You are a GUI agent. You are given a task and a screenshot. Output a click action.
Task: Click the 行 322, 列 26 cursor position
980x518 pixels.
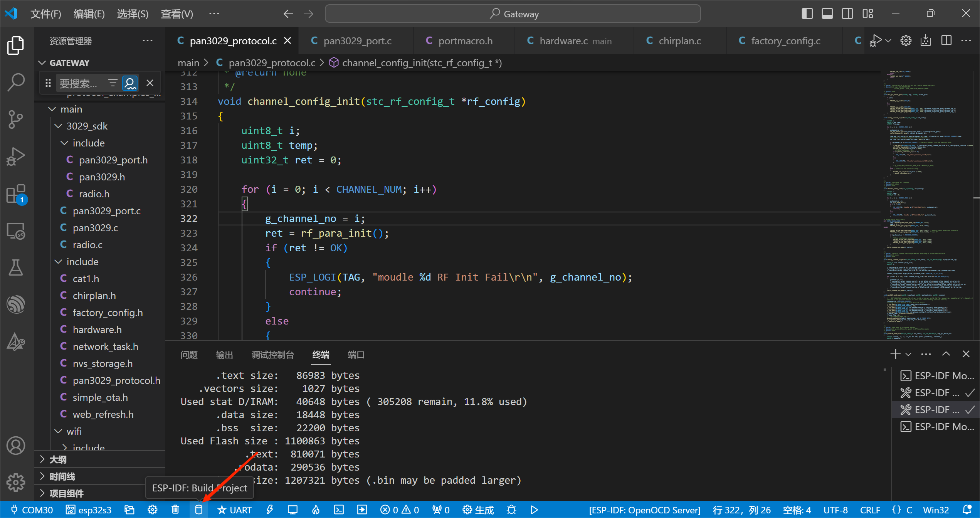pyautogui.click(x=741, y=510)
